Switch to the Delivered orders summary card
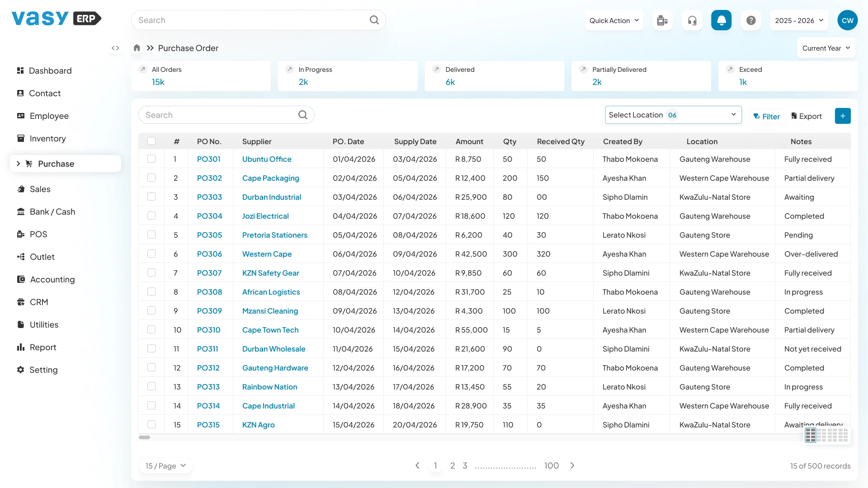Viewport: 868px width, 488px height. click(x=495, y=76)
